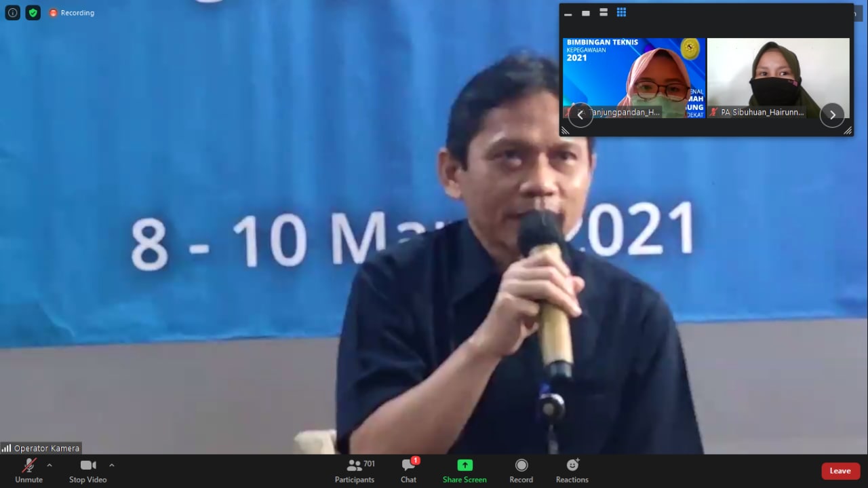This screenshot has height=488, width=868.
Task: Click the red Recording indicator
Action: (x=72, y=12)
